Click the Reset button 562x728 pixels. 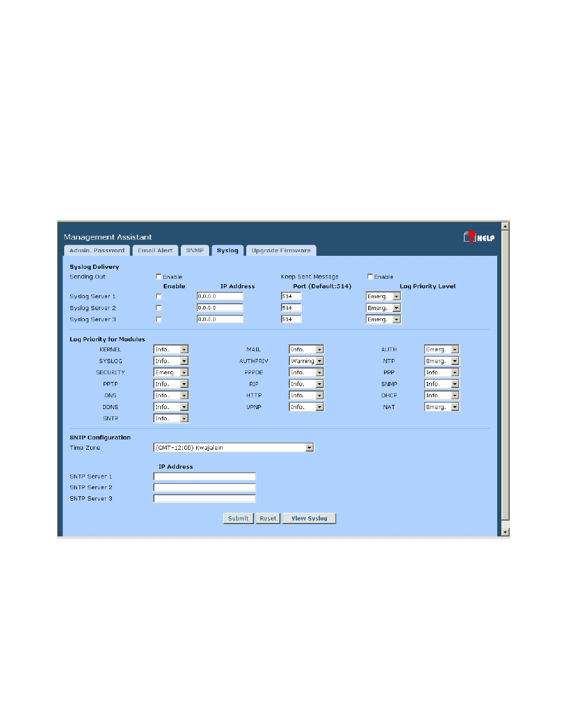[268, 519]
